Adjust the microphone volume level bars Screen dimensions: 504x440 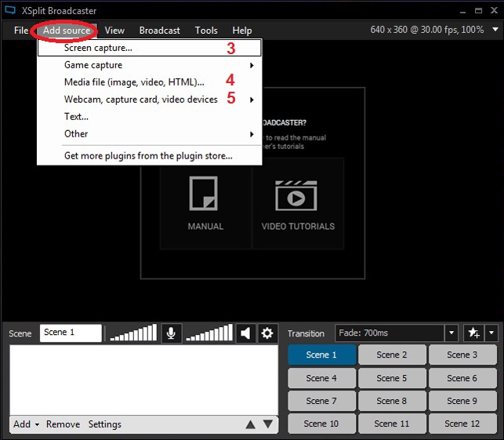tap(133, 334)
